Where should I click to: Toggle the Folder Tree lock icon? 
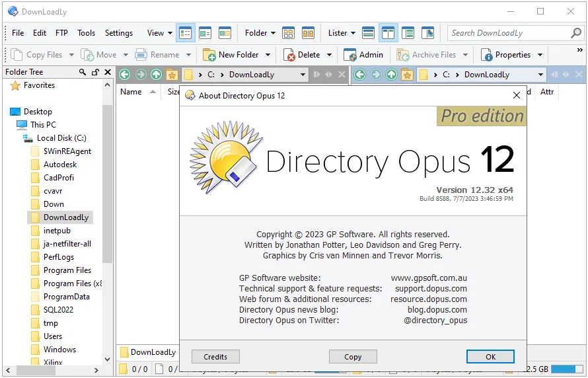(x=95, y=72)
